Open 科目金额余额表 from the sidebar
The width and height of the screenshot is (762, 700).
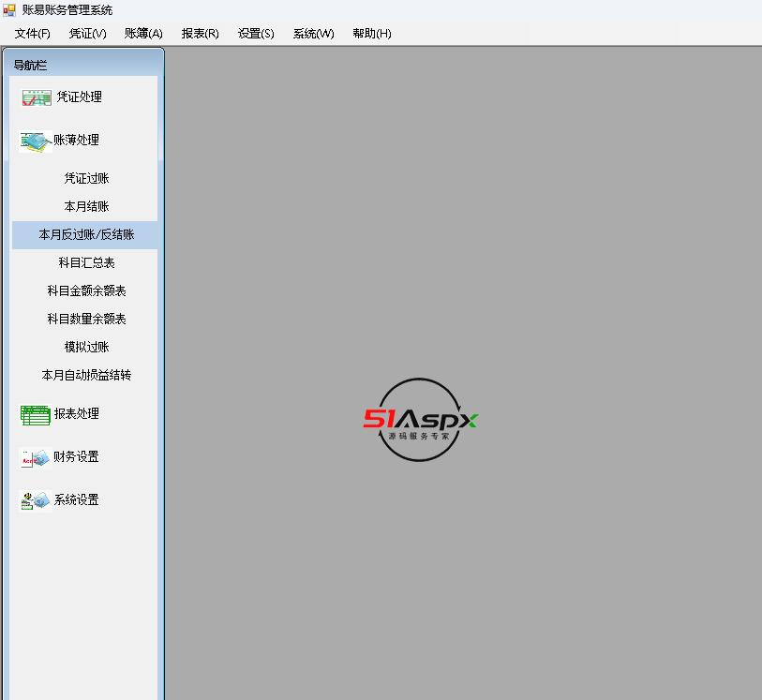point(86,291)
